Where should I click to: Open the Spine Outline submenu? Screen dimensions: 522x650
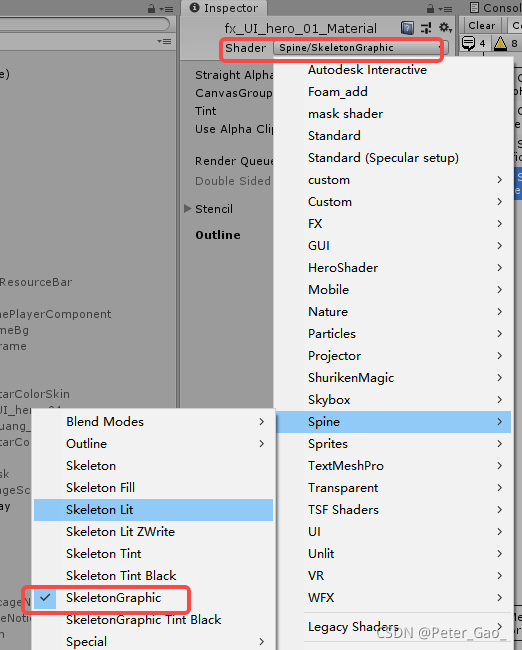point(153,444)
